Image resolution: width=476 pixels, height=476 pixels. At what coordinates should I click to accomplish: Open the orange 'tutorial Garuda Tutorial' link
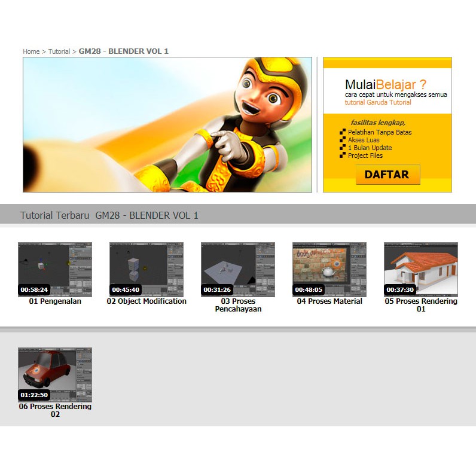[377, 102]
